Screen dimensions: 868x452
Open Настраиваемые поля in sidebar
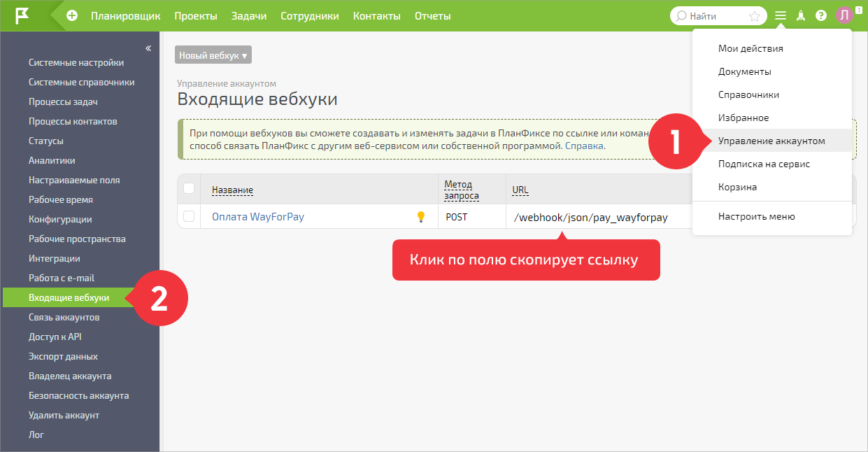[x=74, y=180]
